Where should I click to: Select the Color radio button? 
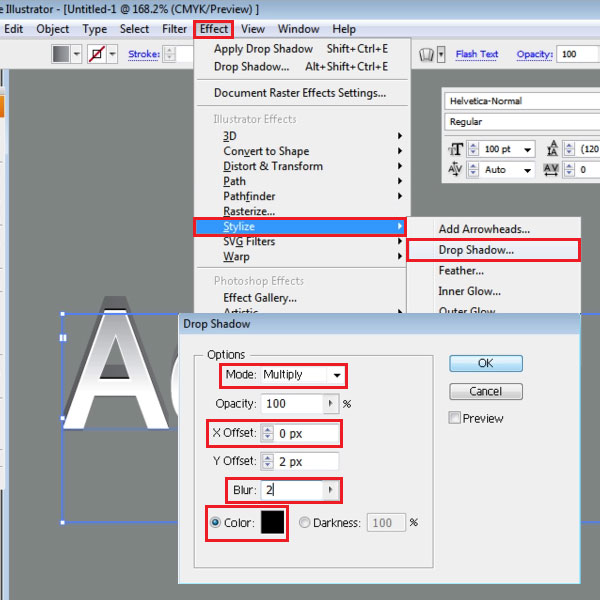[x=215, y=523]
